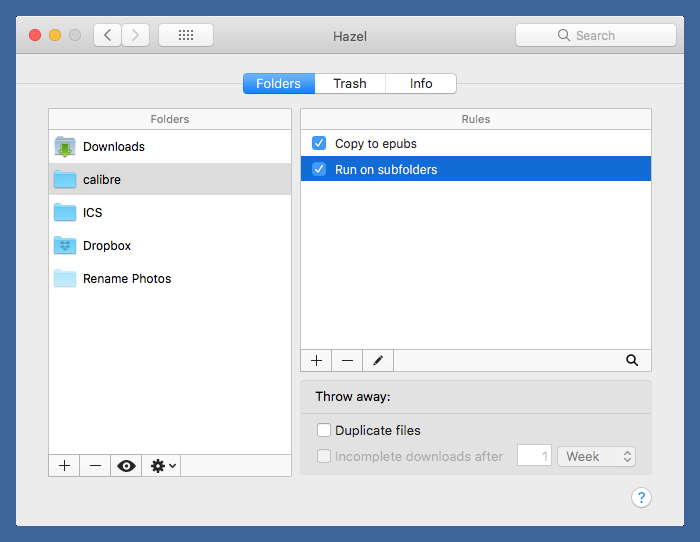Screen dimensions: 700x542
Task: Open the Week time unit dropdown
Action: 597,456
